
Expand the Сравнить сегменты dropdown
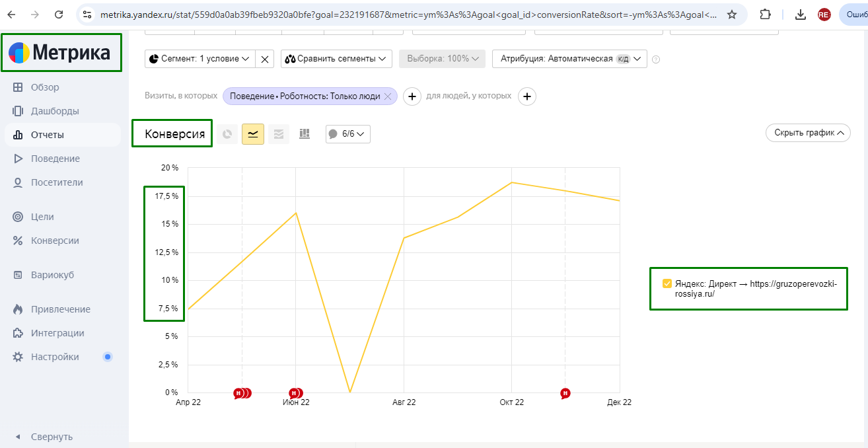coord(336,59)
